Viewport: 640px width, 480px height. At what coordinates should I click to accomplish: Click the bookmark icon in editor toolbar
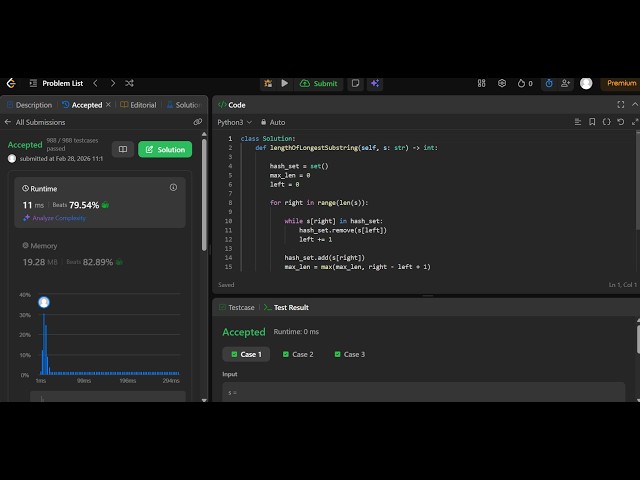pos(592,122)
